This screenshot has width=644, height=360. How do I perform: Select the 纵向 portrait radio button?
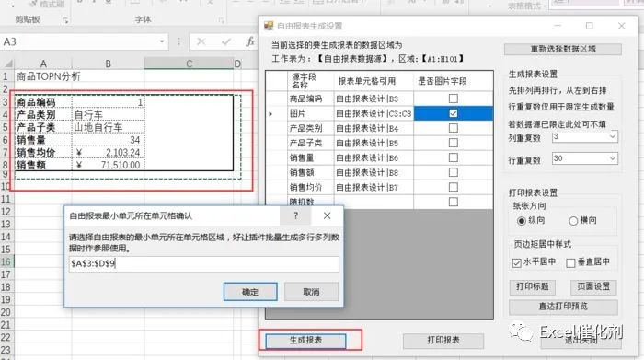[522, 221]
